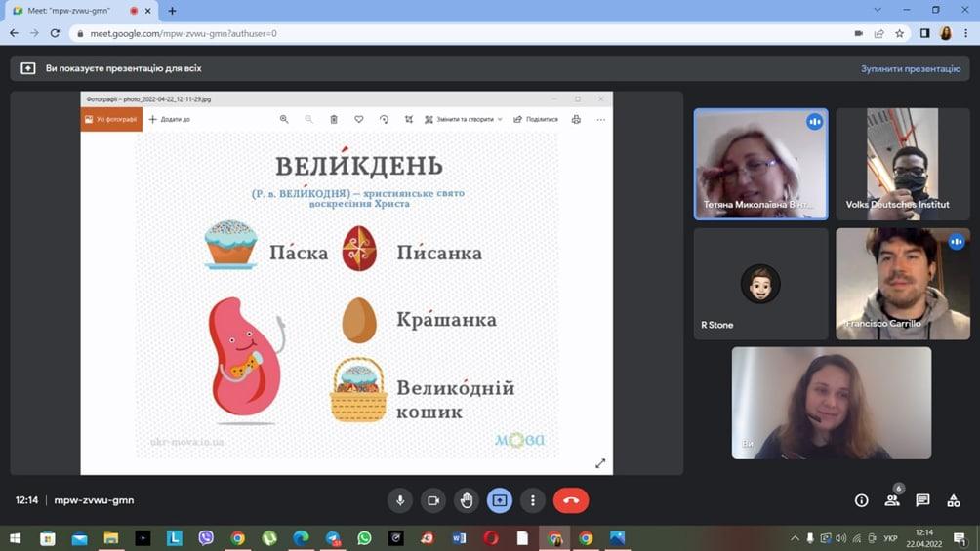Click the 'Поділитися' share button
Screen dimensions: 980x551
click(536, 119)
